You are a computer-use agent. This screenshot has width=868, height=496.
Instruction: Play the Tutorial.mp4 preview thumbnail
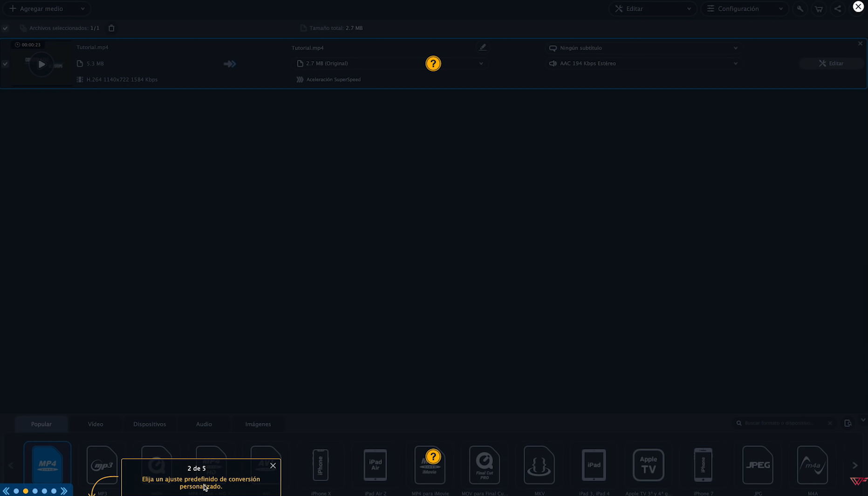tap(41, 64)
